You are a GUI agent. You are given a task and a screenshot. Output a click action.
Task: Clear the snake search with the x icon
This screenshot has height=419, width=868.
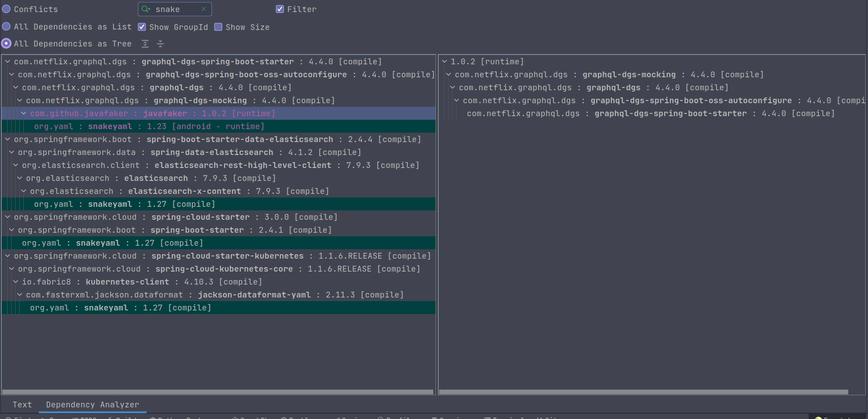pyautogui.click(x=204, y=9)
